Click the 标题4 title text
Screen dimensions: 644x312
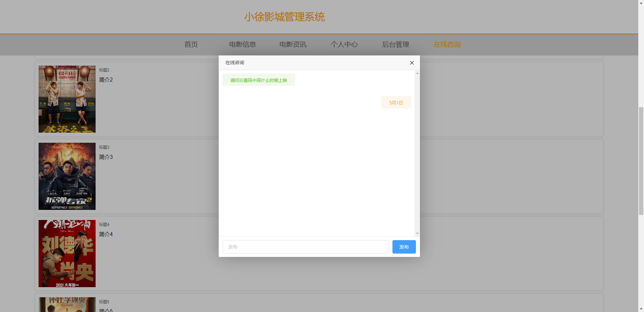tap(104, 225)
